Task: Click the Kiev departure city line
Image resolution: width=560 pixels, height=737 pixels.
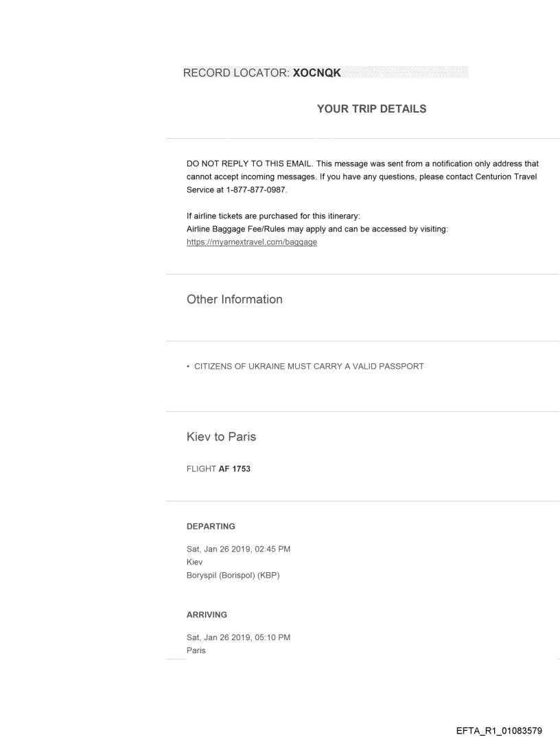Action: (x=194, y=560)
